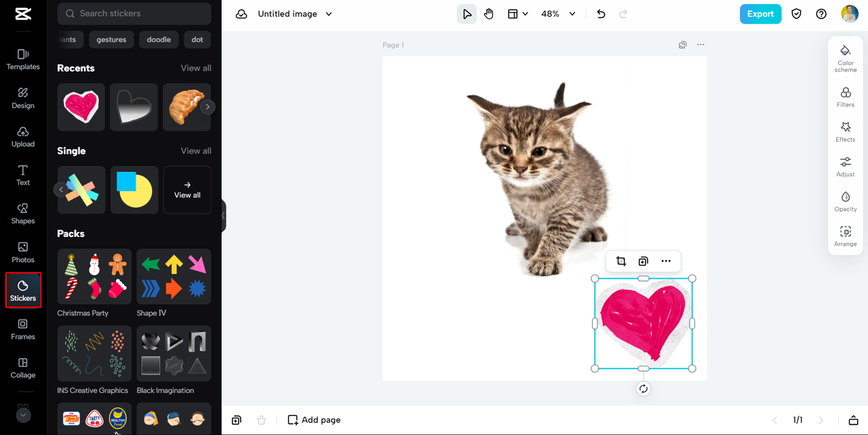Screen dimensions: 868x435
Task: Open the layout/resize dropdown
Action: tap(518, 14)
